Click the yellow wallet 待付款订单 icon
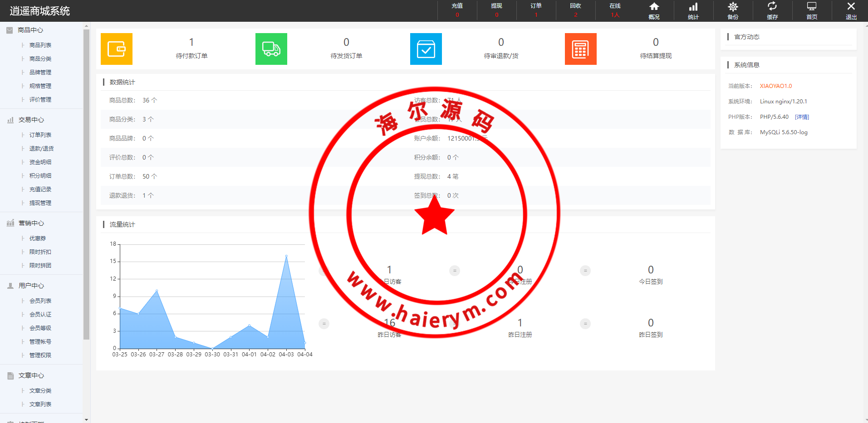Viewport: 868px width, 423px height. tap(117, 49)
